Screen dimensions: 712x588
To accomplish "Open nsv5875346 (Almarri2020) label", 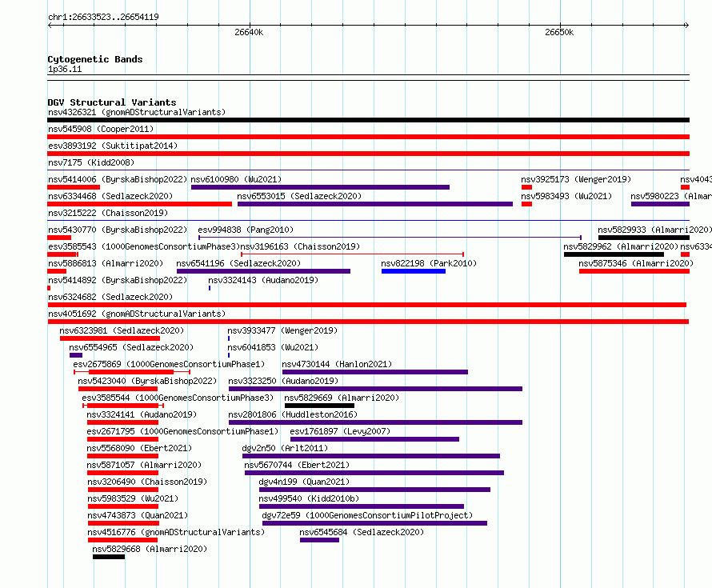I will 636,263.
